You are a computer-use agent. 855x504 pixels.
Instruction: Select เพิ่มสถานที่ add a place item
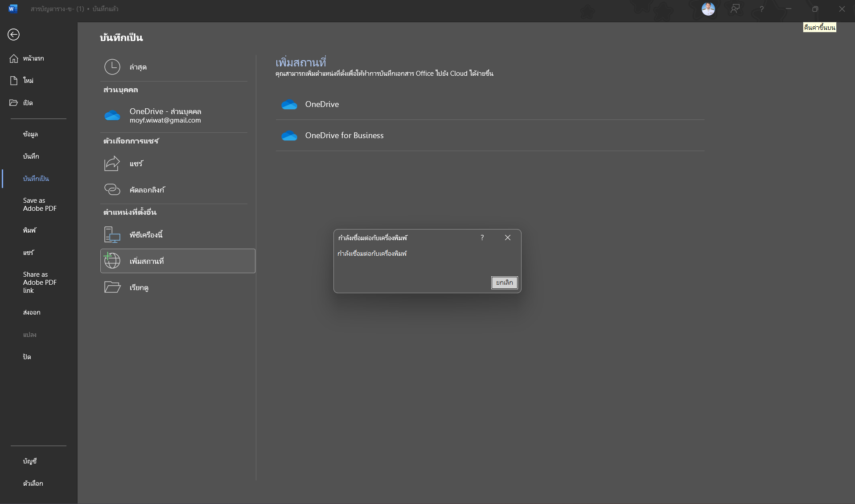pos(178,261)
